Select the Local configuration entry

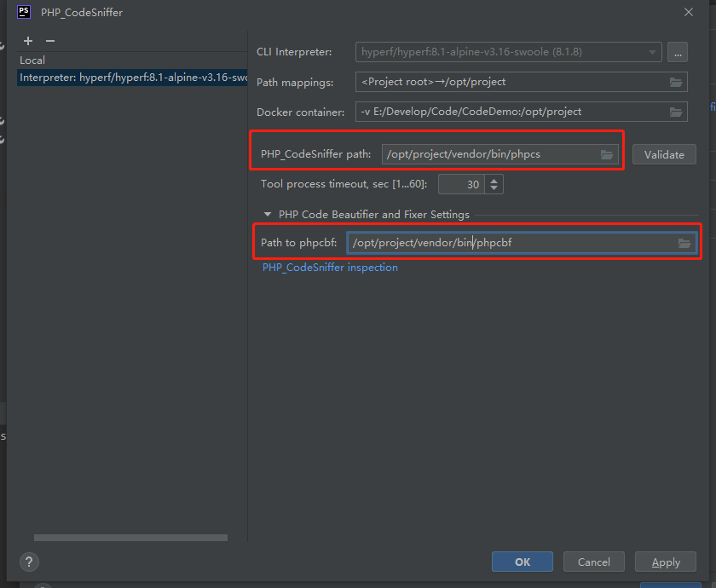coord(32,61)
